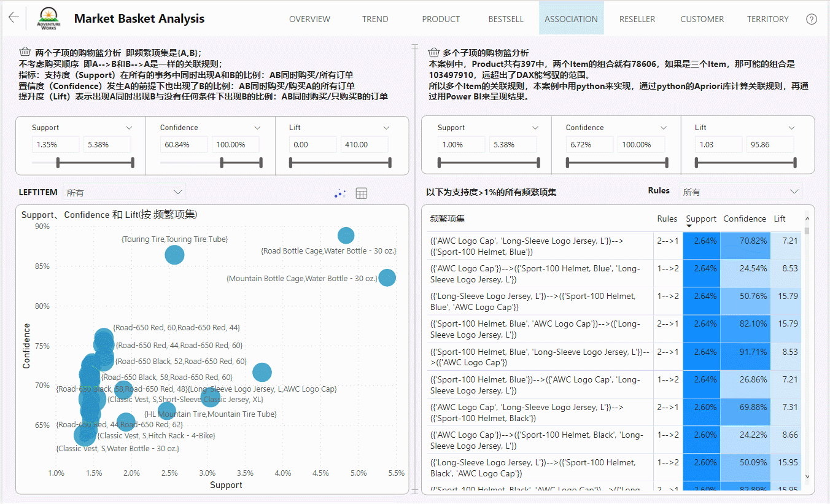The image size is (830, 504).
Task: Click the 70.82% confidence cell
Action: [x=745, y=246]
